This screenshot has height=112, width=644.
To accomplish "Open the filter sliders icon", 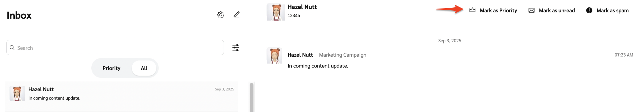I will (236, 47).
